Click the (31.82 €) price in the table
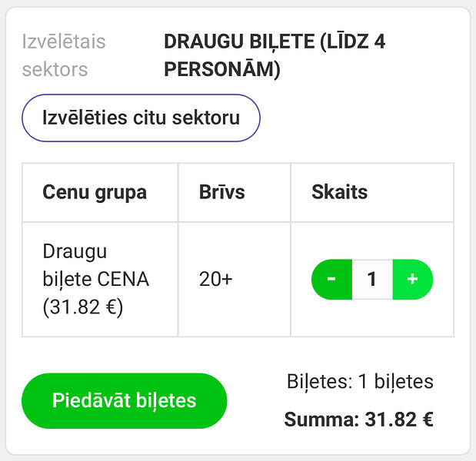Image resolution: width=476 pixels, height=461 pixels. pos(83,307)
